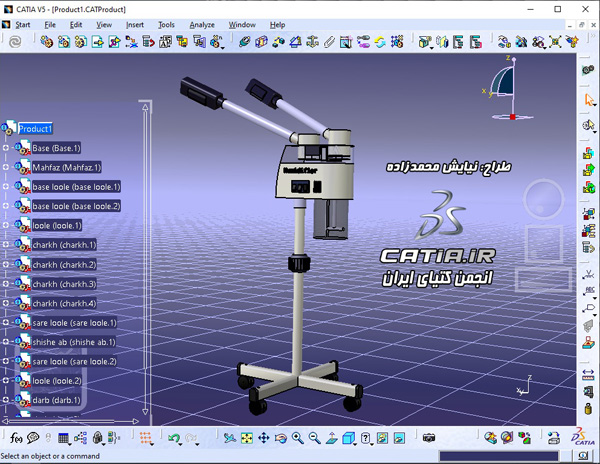Open the Tools menu
The image size is (600, 464).
click(166, 25)
